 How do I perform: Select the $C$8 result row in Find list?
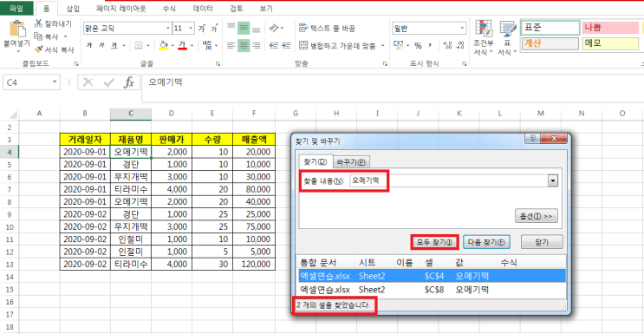[x=432, y=289]
